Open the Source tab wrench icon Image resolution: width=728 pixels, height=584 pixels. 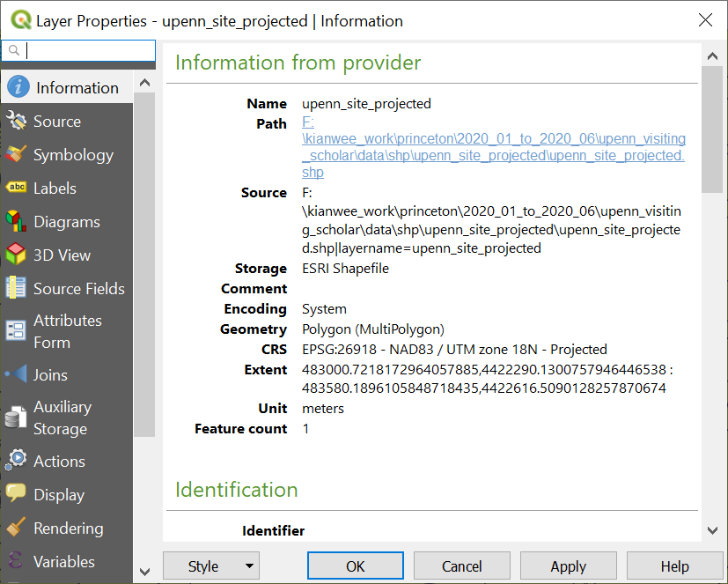click(16, 122)
